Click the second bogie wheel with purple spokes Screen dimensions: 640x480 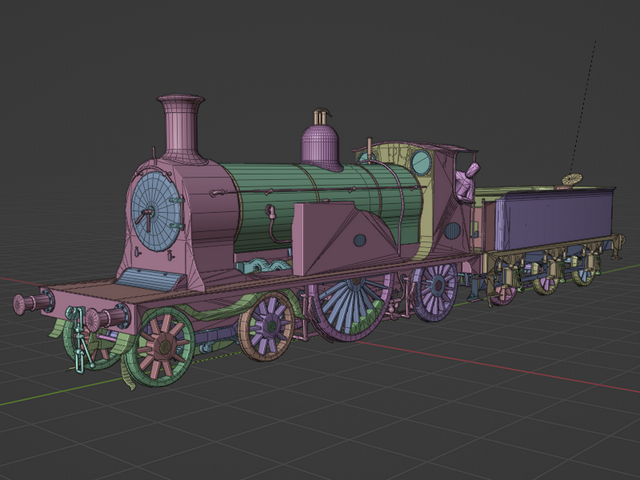coord(267,327)
